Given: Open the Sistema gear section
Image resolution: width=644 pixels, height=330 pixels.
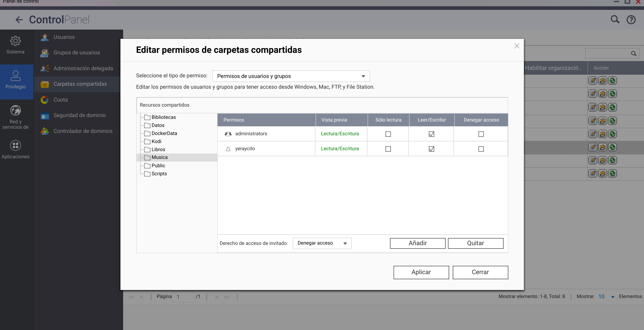Looking at the screenshot, I should 16,45.
